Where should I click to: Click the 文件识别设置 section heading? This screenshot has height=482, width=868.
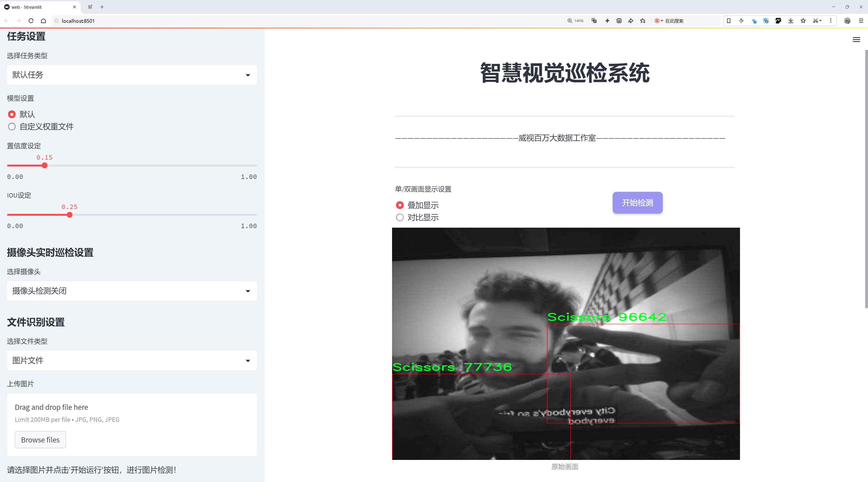click(36, 322)
